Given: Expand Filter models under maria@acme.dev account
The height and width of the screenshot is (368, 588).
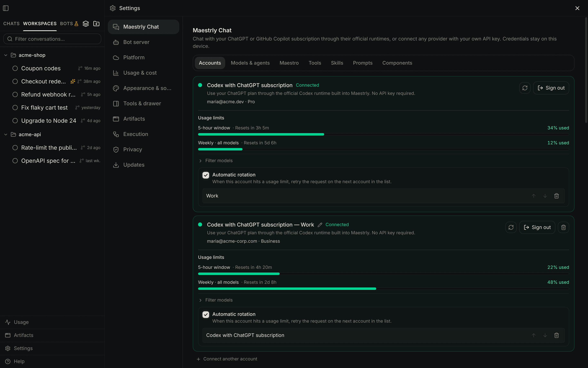Looking at the screenshot, I should click(216, 161).
